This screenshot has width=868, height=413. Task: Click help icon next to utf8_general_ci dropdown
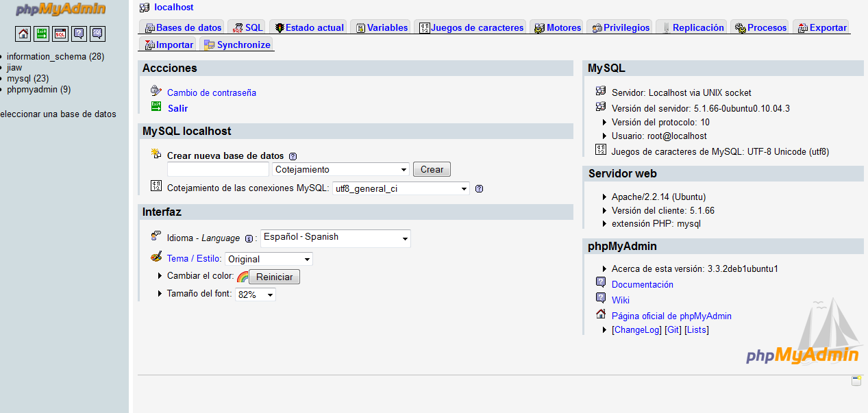pyautogui.click(x=479, y=188)
